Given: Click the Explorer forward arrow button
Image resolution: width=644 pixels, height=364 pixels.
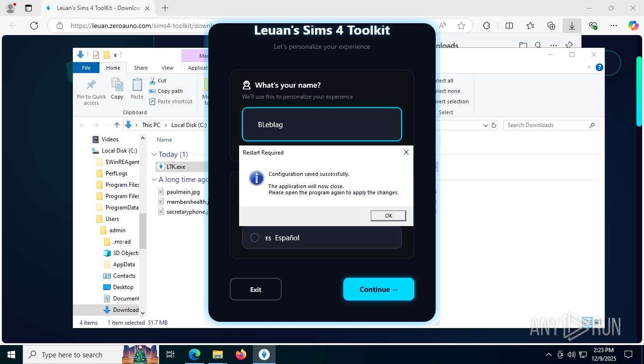Looking at the screenshot, I should tap(96, 125).
